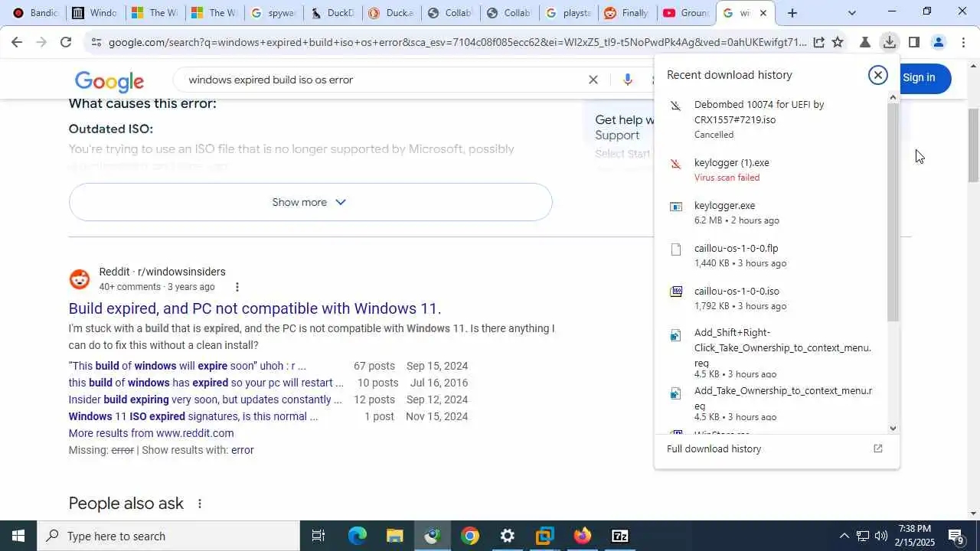Click the download list's scroll up arrow
The image size is (980, 551).
coord(893,97)
